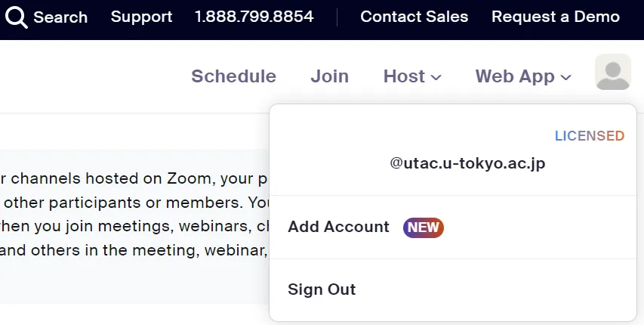Choose Add Account from profile menu
Screen dimensions: 644x325
338,227
